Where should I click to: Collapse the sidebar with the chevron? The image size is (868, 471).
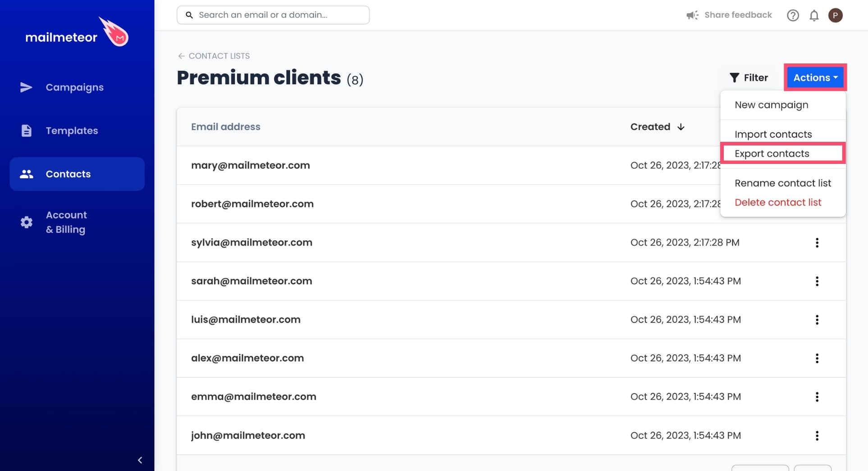click(x=140, y=460)
